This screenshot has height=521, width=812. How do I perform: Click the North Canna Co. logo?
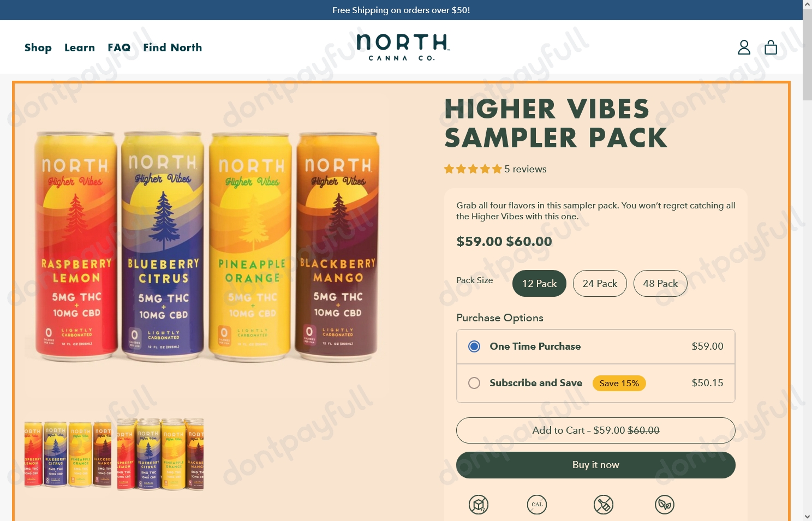point(403,47)
